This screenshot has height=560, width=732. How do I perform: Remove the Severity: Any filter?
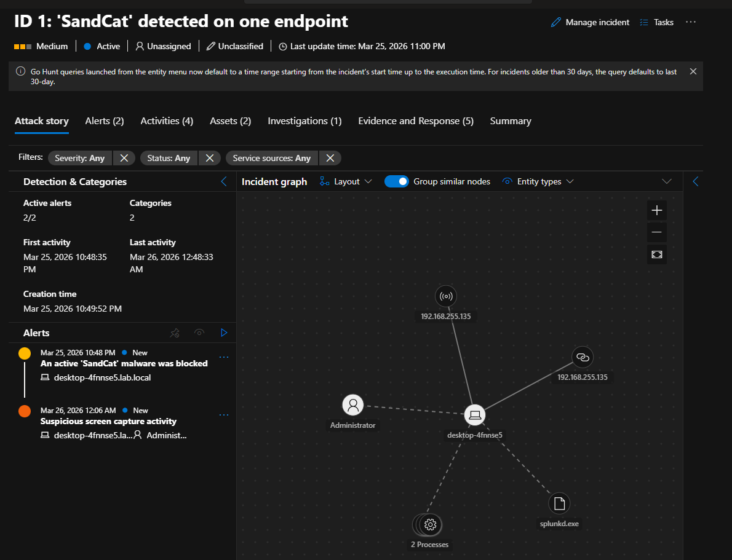[x=124, y=158]
